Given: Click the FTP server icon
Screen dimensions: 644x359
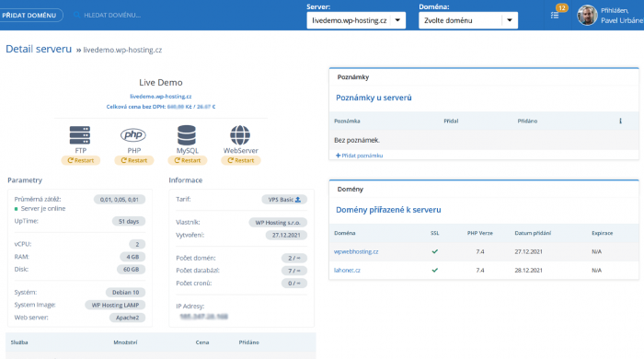Looking at the screenshot, I should (x=80, y=135).
